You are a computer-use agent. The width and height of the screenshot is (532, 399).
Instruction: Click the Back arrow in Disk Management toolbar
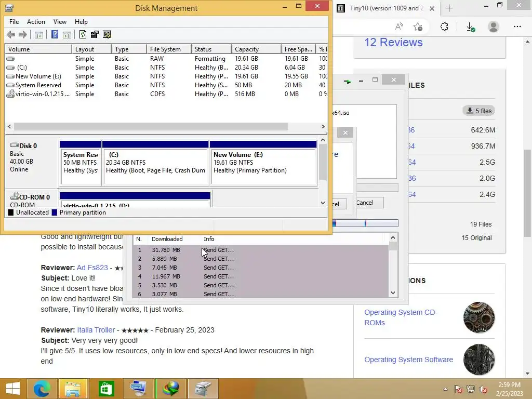tap(11, 34)
